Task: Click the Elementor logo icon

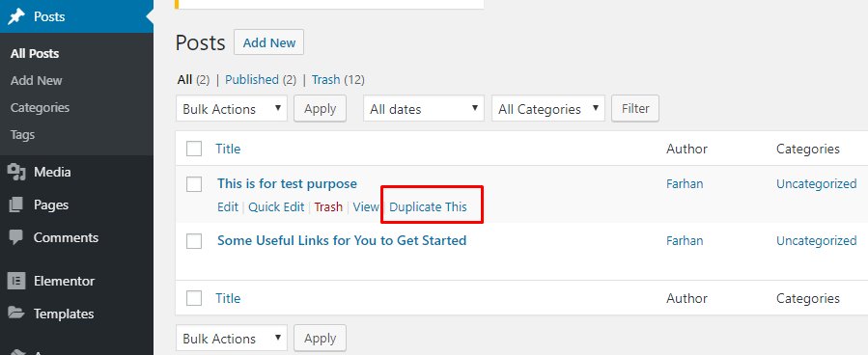Action: (16, 281)
